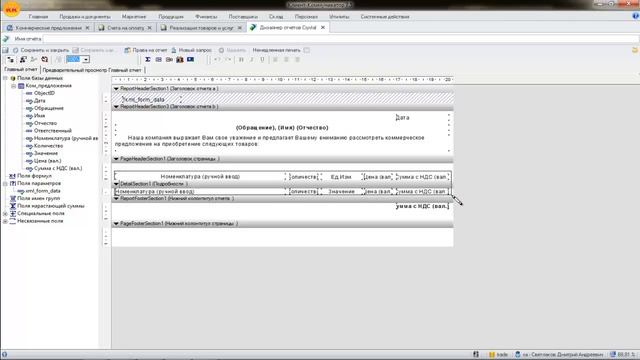Collapse the Поля базы данных tree node
Viewport: 640px width, 360px height.
click(5, 78)
